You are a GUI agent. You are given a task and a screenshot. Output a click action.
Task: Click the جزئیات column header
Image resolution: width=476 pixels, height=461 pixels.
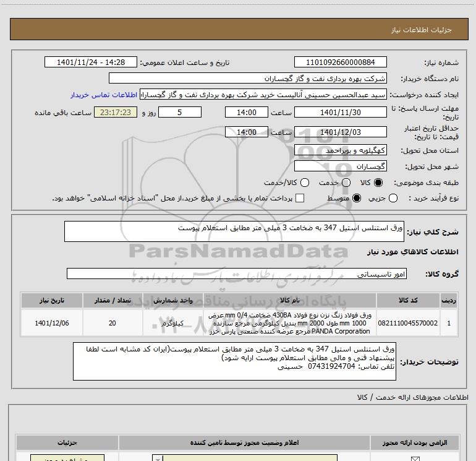[67, 442]
